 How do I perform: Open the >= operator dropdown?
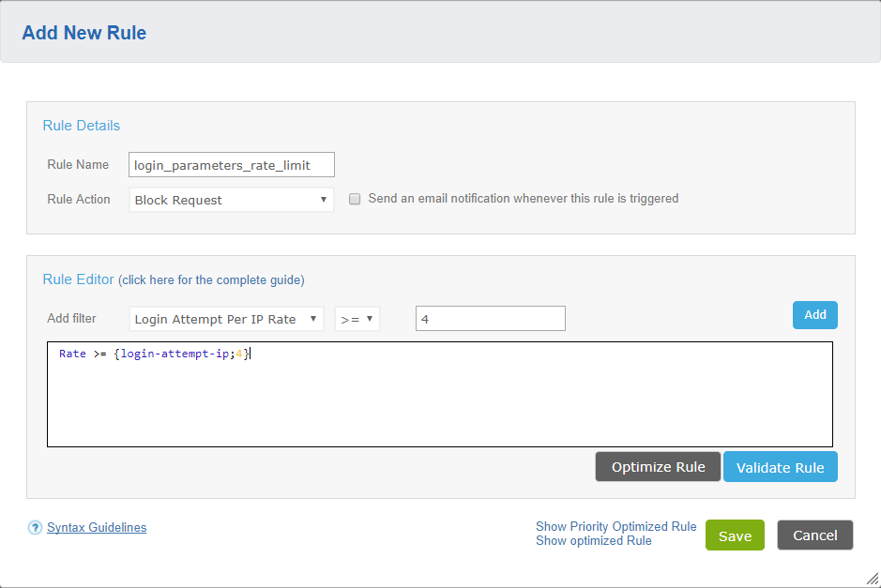click(357, 319)
